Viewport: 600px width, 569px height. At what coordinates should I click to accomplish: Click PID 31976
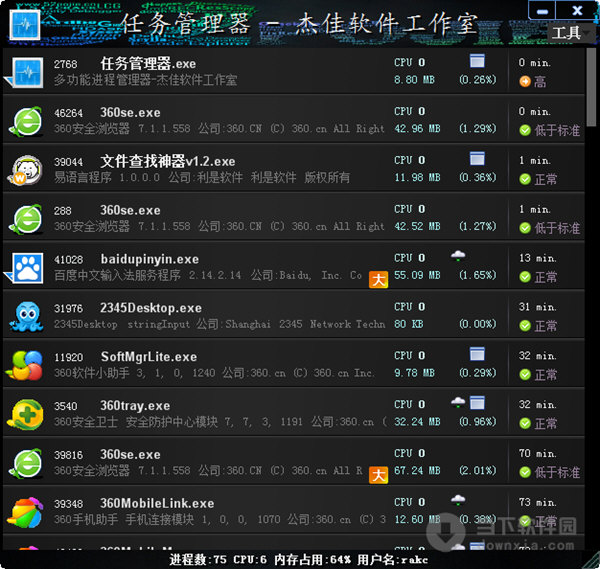click(x=68, y=308)
